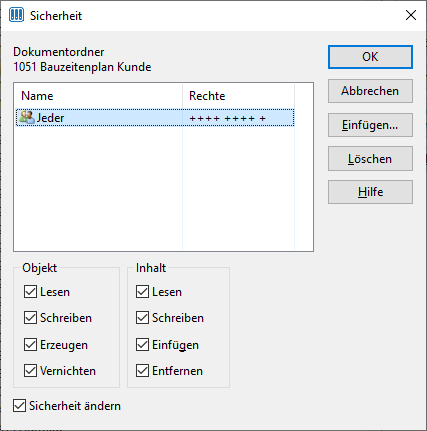Image resolution: width=427 pixels, height=431 pixels.
Task: Confirm with the OK button
Action: click(x=370, y=57)
